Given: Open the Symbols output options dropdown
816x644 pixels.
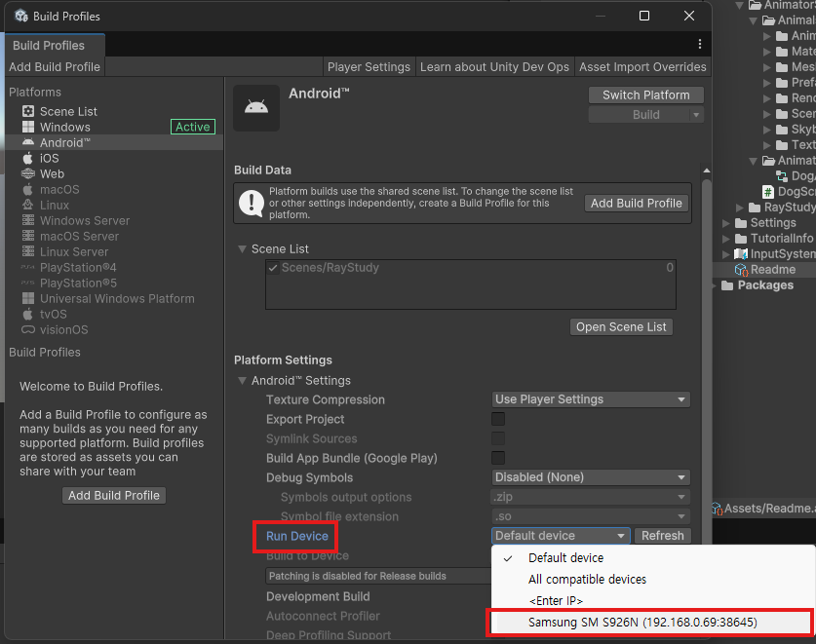Looking at the screenshot, I should tap(591, 497).
